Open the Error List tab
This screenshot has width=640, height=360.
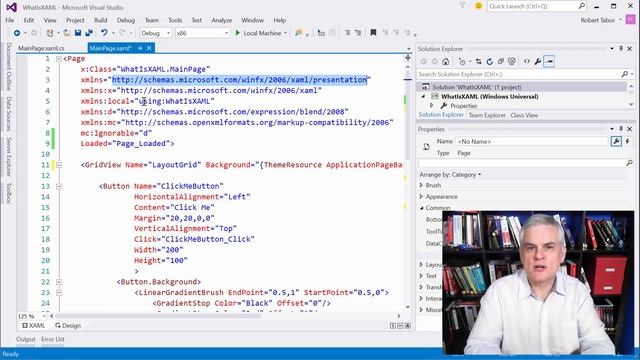(x=53, y=339)
